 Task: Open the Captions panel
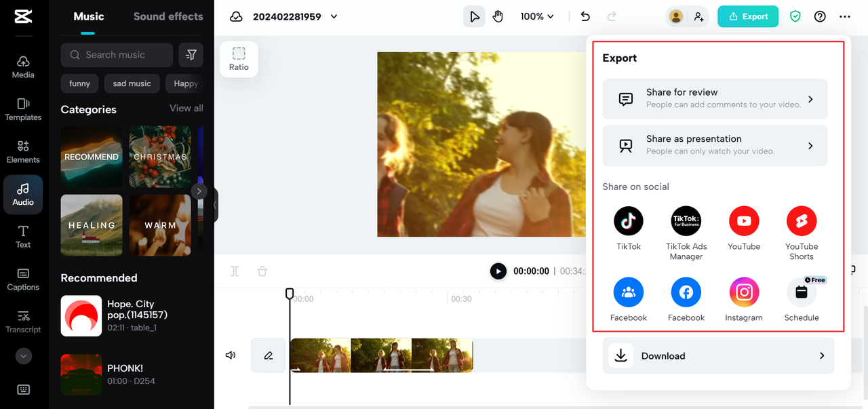tap(23, 279)
